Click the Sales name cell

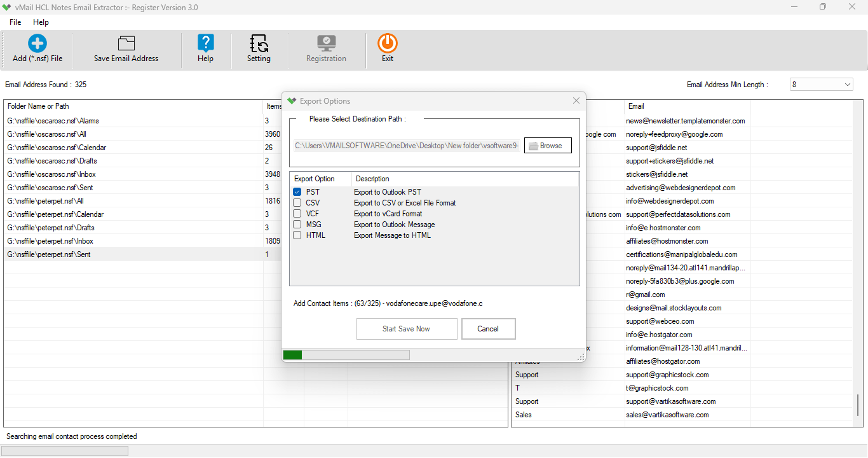[524, 415]
